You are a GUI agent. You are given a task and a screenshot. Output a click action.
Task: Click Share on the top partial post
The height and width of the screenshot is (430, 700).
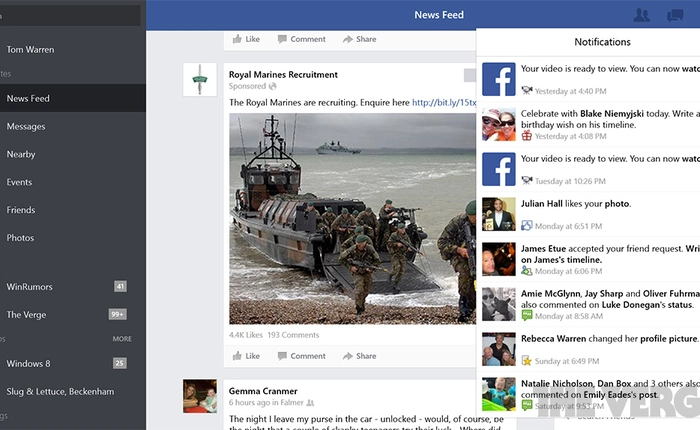pyautogui.click(x=359, y=39)
